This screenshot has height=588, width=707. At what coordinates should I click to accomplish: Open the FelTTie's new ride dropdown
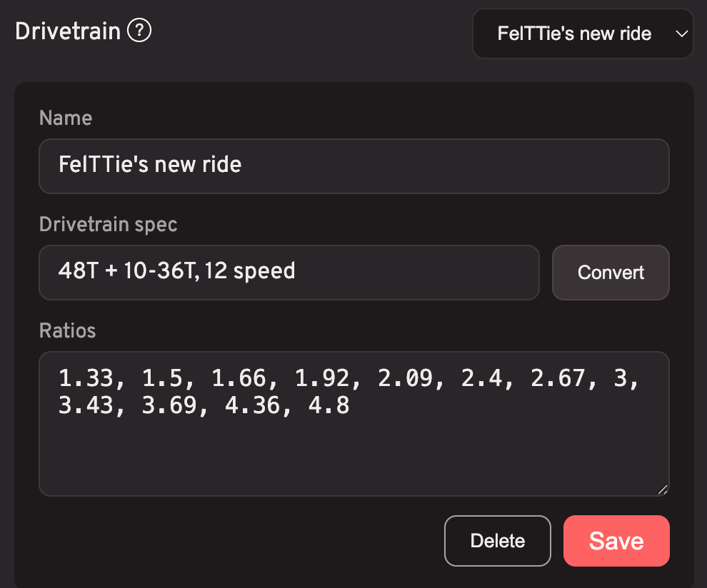coord(583,34)
